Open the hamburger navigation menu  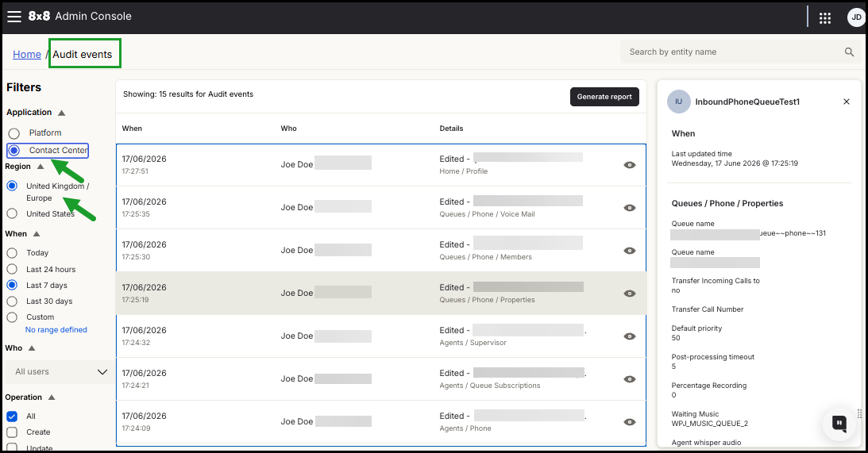[14, 17]
